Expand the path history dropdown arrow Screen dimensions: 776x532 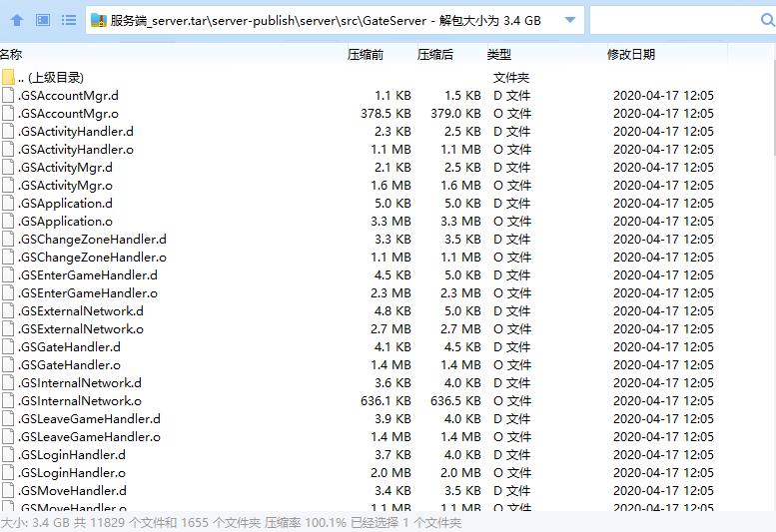tap(569, 20)
